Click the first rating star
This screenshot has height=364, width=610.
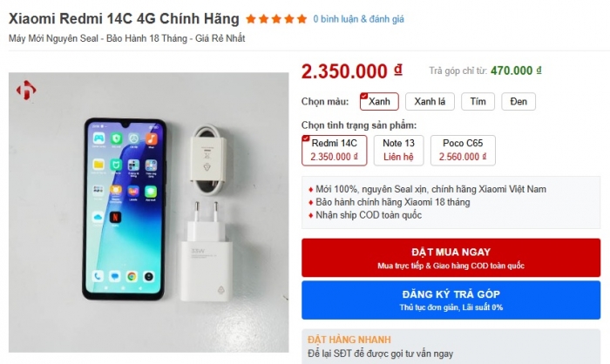pyautogui.click(x=251, y=19)
